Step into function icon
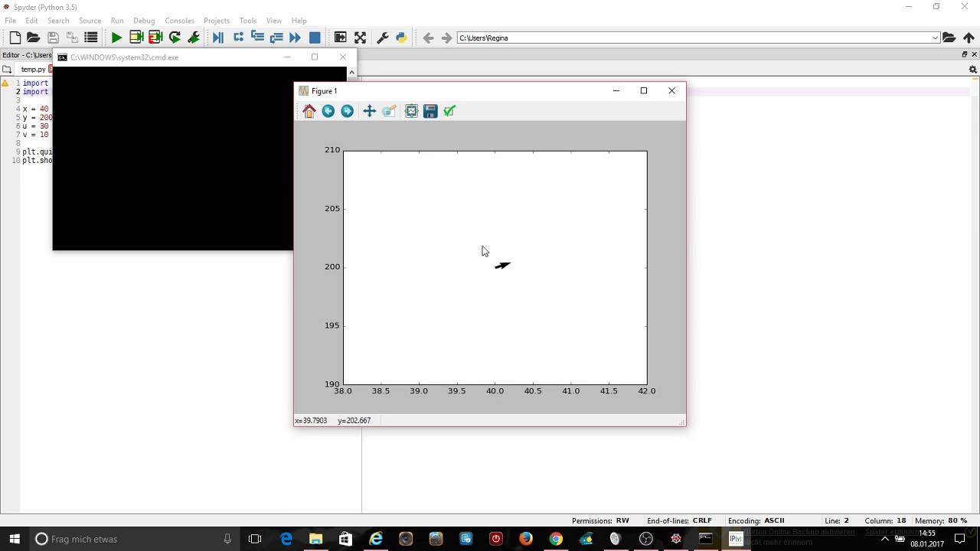 pyautogui.click(x=257, y=37)
